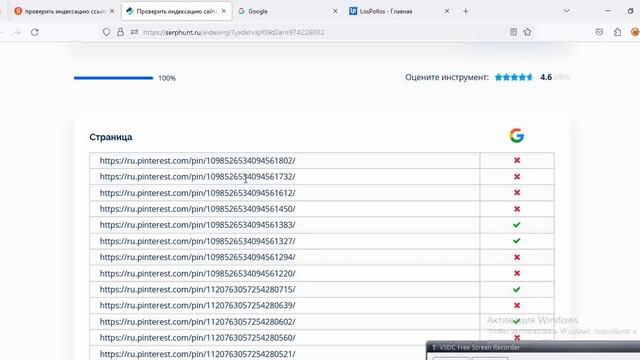Click the forward navigation arrow

pos(17,32)
